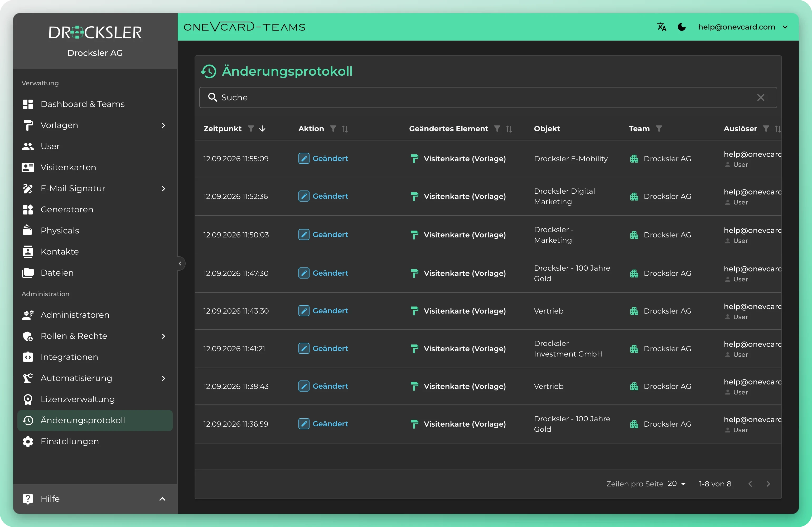The height and width of the screenshot is (527, 812).
Task: Open Zeilen pro Seite dropdown
Action: (676, 484)
